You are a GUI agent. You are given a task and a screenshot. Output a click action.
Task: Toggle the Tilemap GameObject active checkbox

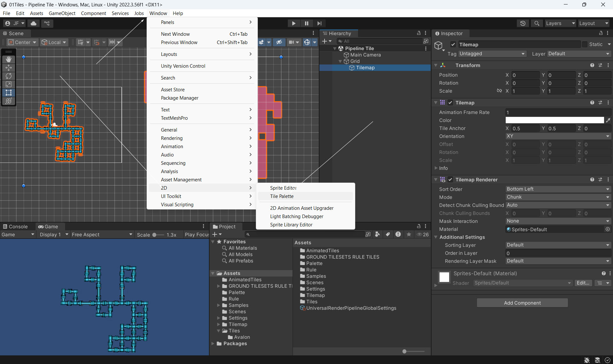point(453,44)
